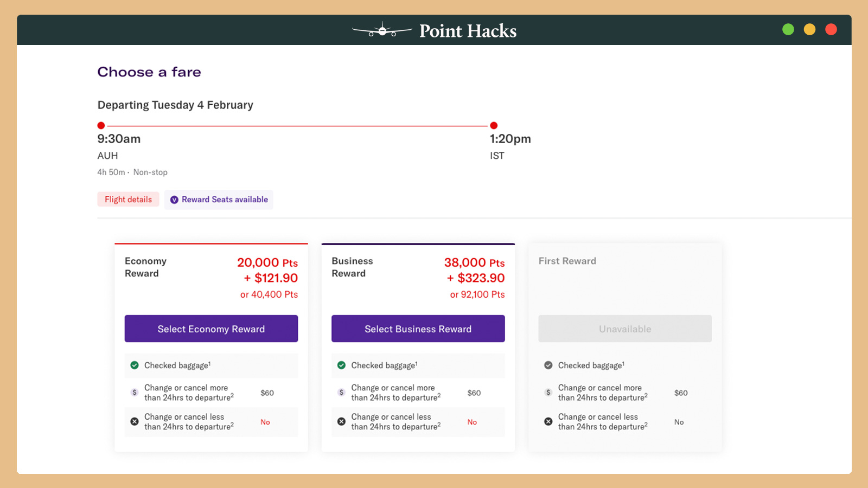The height and width of the screenshot is (488, 868).
Task: Click First Reward checked baggage check icon
Action: click(x=548, y=365)
